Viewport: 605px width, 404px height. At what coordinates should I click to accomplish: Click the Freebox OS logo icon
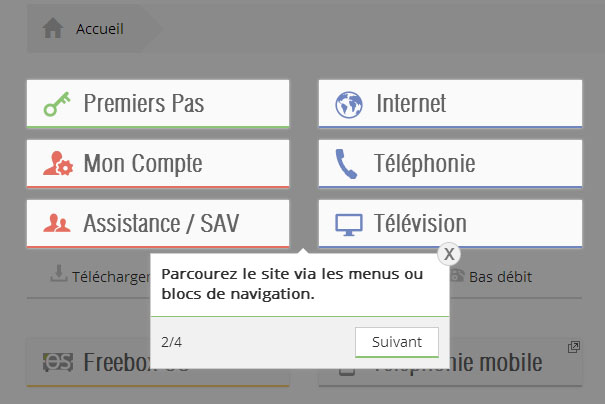point(57,362)
